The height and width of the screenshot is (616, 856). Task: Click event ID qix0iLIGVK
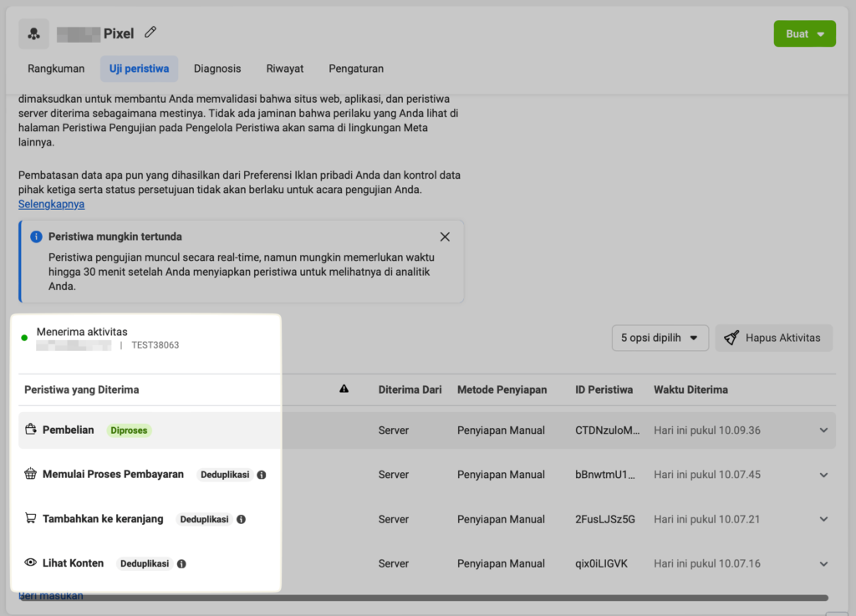(x=601, y=563)
